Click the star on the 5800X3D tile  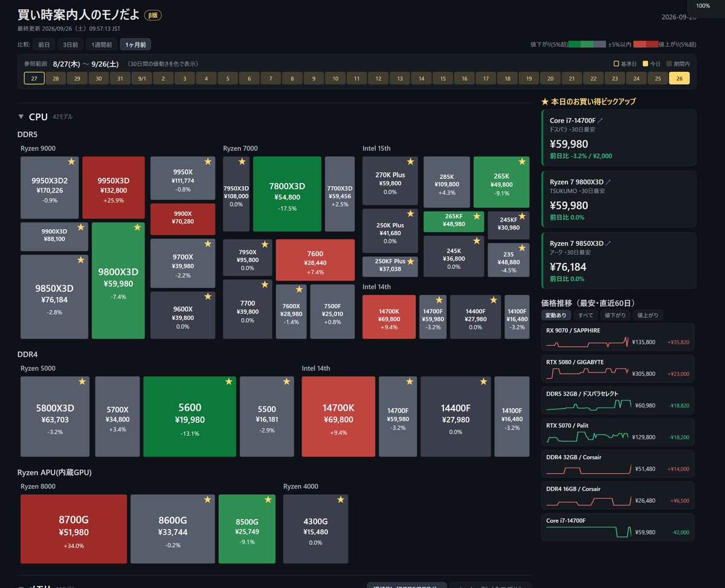point(82,382)
